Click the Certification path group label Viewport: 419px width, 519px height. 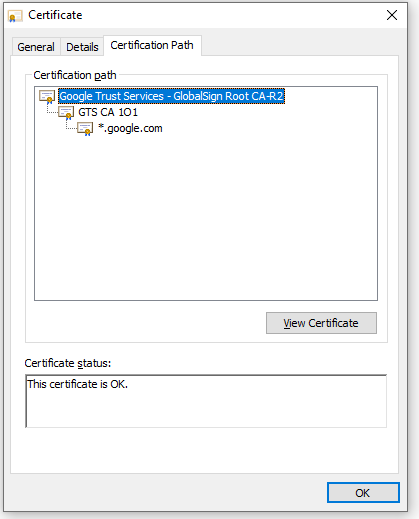(75, 75)
